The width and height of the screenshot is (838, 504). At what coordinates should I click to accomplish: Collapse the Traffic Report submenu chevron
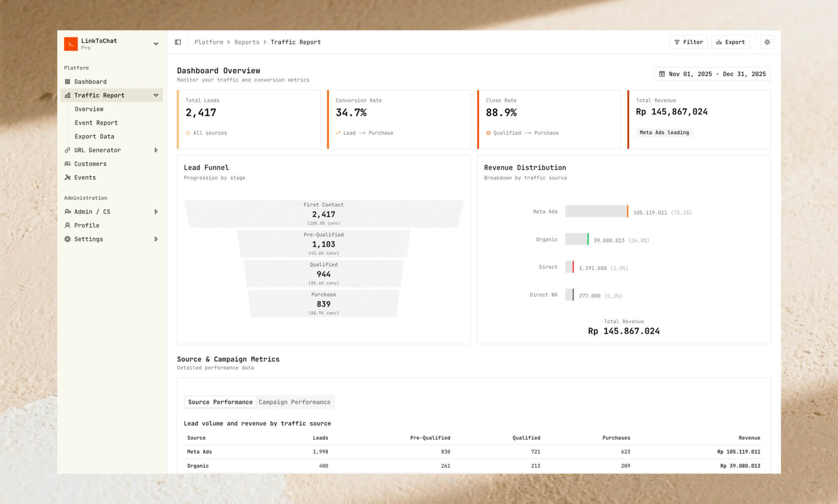(156, 96)
